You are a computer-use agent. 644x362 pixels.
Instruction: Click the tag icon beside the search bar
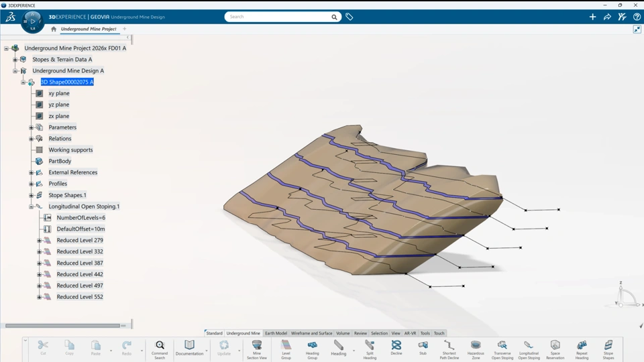(x=349, y=17)
